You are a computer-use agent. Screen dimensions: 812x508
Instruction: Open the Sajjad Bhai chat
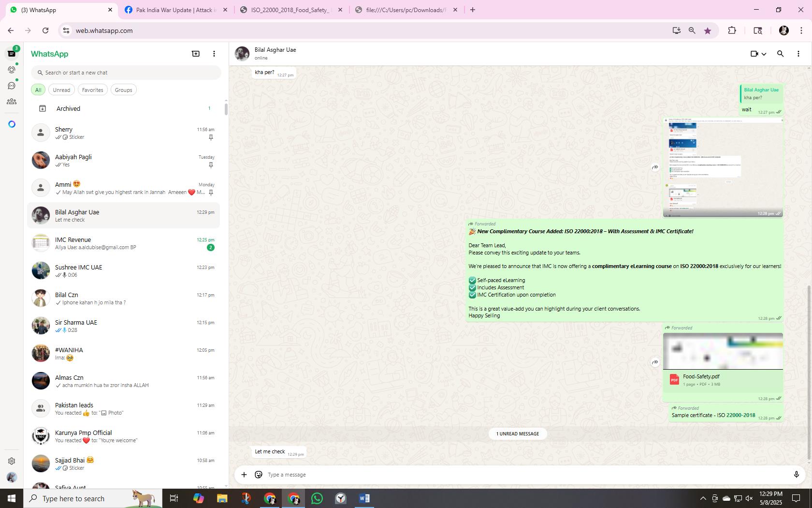click(x=124, y=463)
